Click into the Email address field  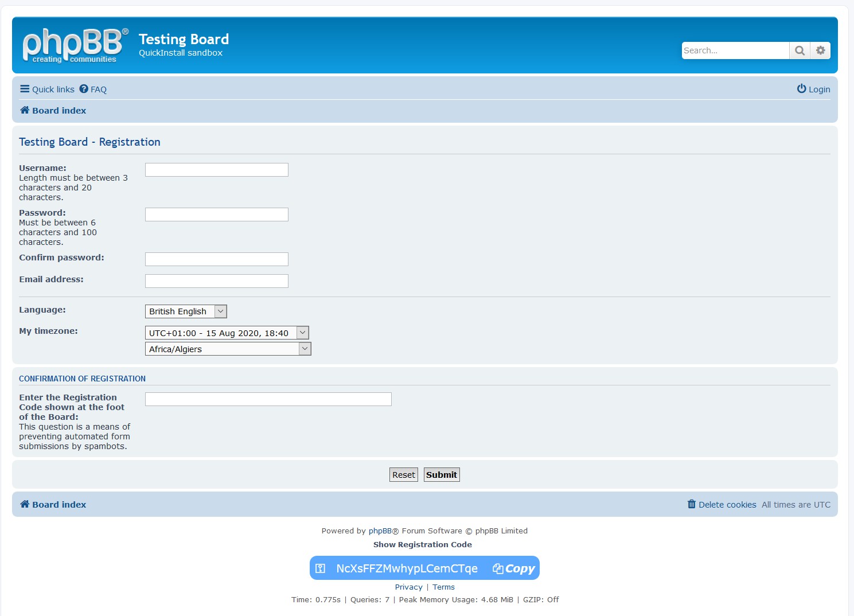[217, 281]
